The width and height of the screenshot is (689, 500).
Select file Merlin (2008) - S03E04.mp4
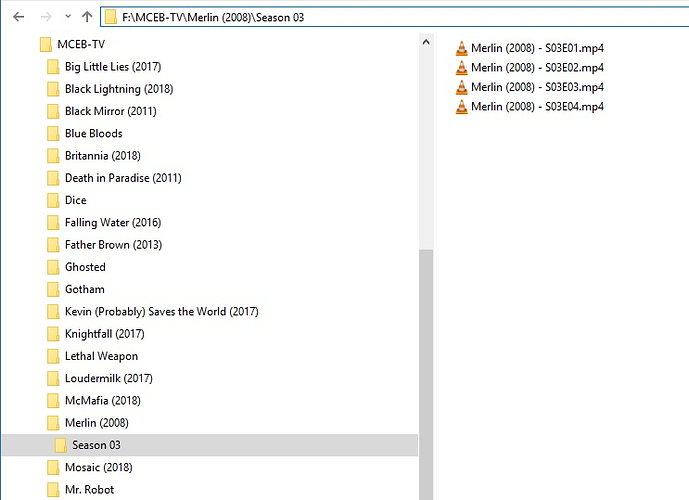[537, 106]
